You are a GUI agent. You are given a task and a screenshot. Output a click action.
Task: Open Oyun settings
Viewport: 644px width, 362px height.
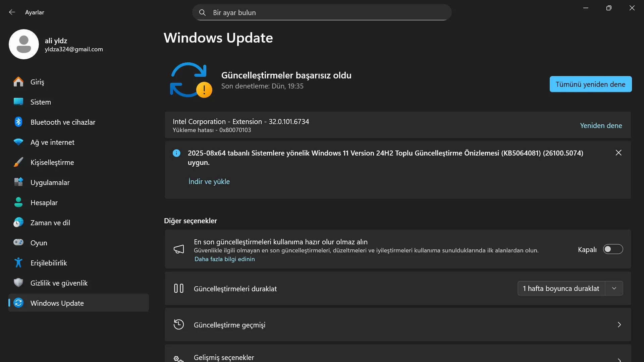click(79, 243)
